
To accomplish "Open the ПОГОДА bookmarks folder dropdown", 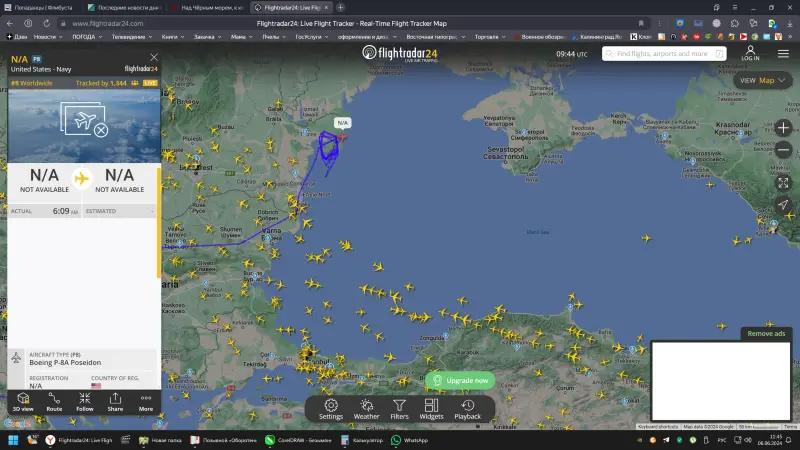I will 87,37.
